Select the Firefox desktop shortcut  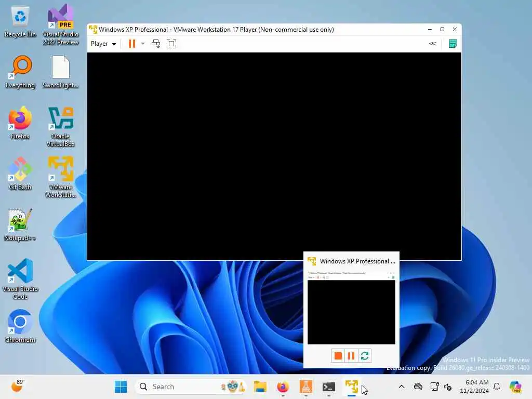tap(20, 123)
